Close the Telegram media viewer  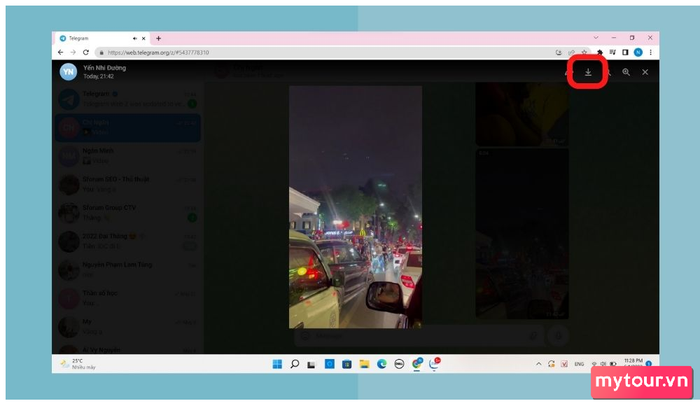(x=645, y=72)
